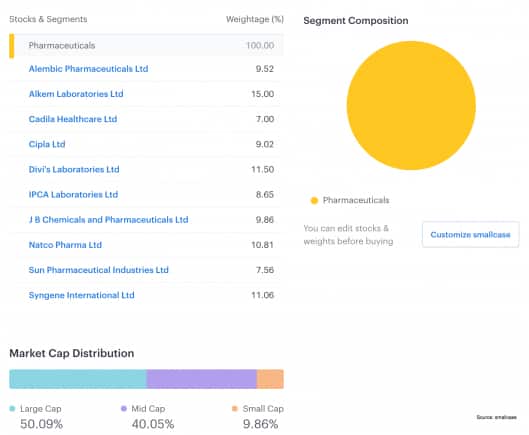Click the Large Cap label
This screenshot has width=529, height=435.
tap(40, 409)
